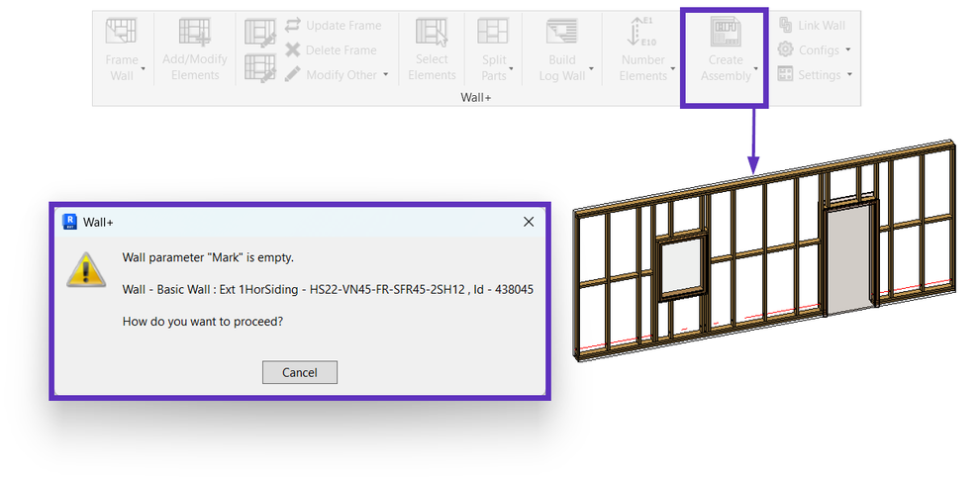Expand the Settings dropdown arrow
Viewport: 980px width, 484px height.
tap(849, 74)
